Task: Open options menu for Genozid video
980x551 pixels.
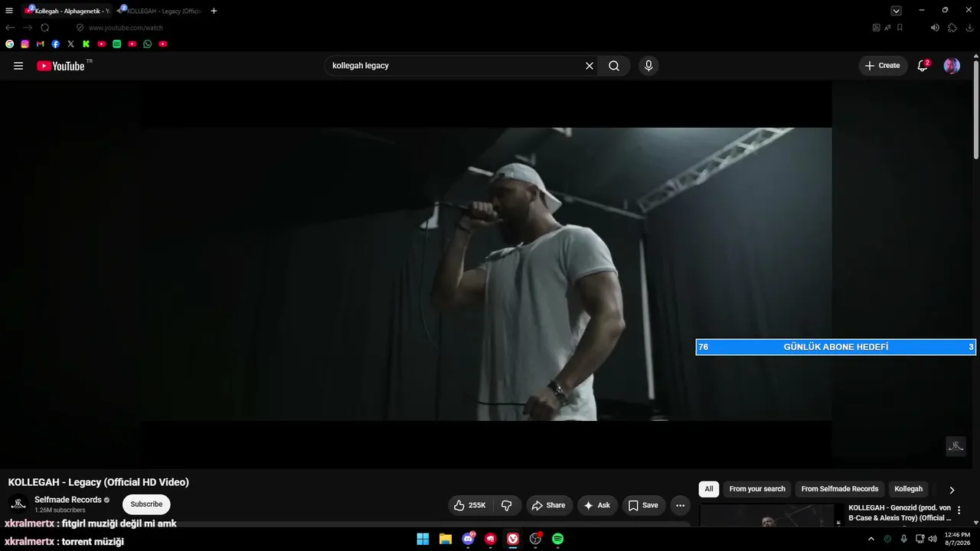Action: tap(959, 510)
